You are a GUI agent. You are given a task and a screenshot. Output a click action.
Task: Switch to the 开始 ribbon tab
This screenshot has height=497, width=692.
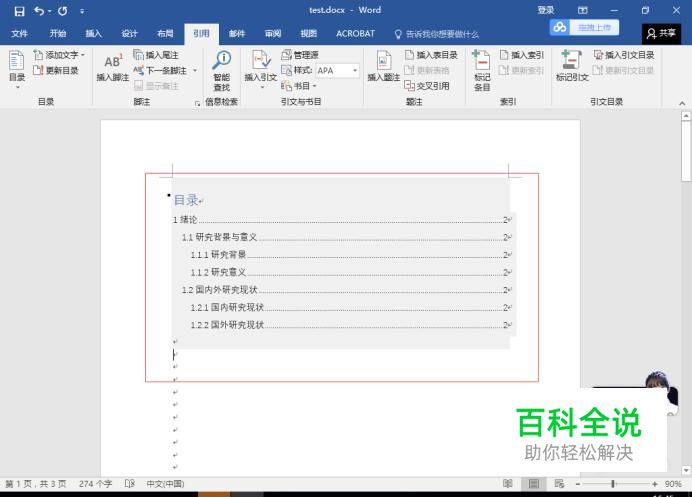point(58,34)
